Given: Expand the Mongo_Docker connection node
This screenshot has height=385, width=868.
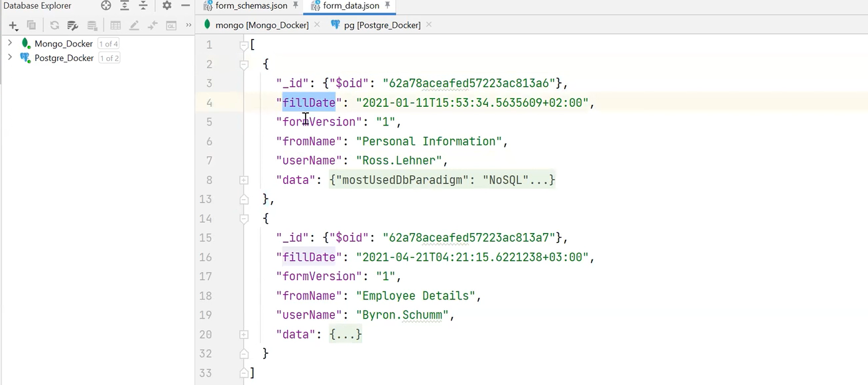Looking at the screenshot, I should point(9,43).
